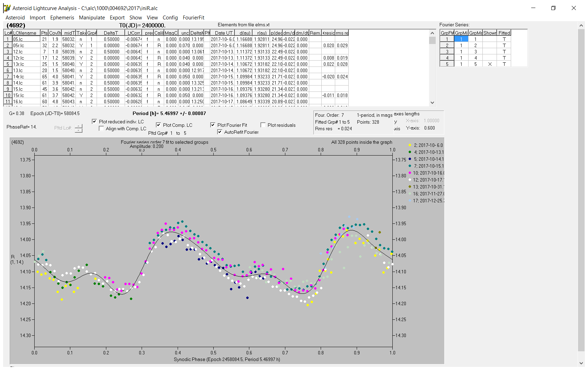Viewport: 588px width, 370px height.
Task: Enable Align with Comp. LC checkbox
Action: pos(101,129)
